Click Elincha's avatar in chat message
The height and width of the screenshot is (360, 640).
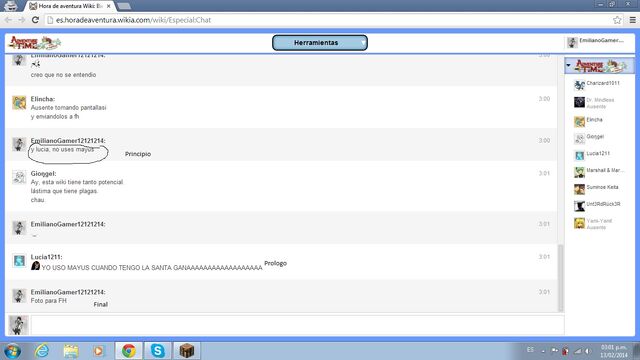click(x=19, y=103)
